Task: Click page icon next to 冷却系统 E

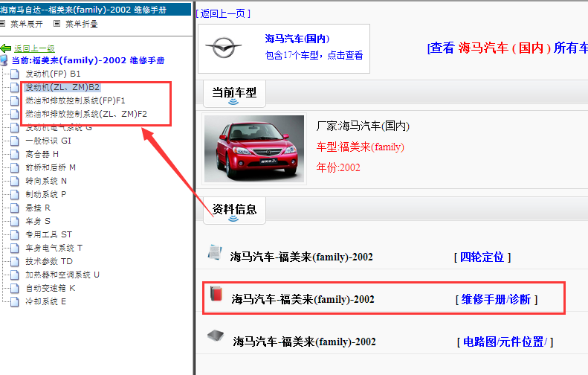Action: (15, 301)
